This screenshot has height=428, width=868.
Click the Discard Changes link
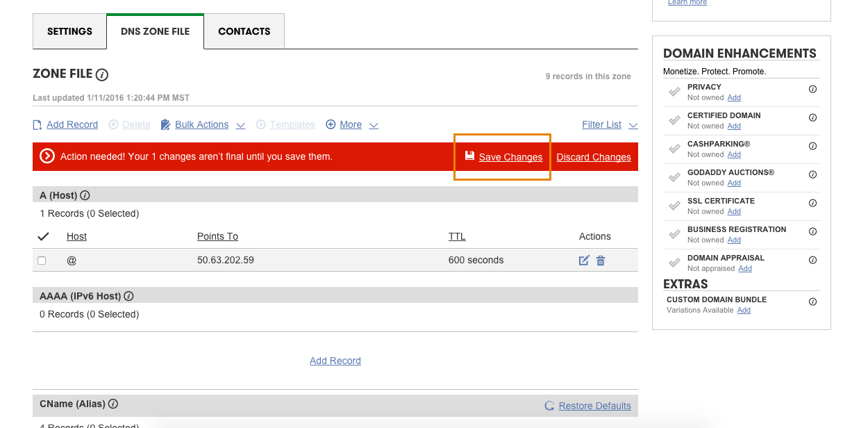tap(594, 157)
